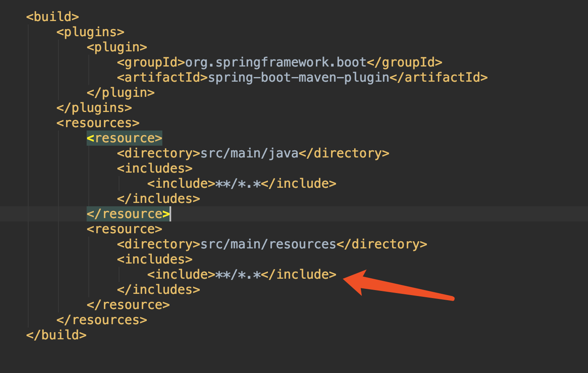588x373 pixels.
Task: Click the includes tag under src/main/java
Action: [155, 168]
